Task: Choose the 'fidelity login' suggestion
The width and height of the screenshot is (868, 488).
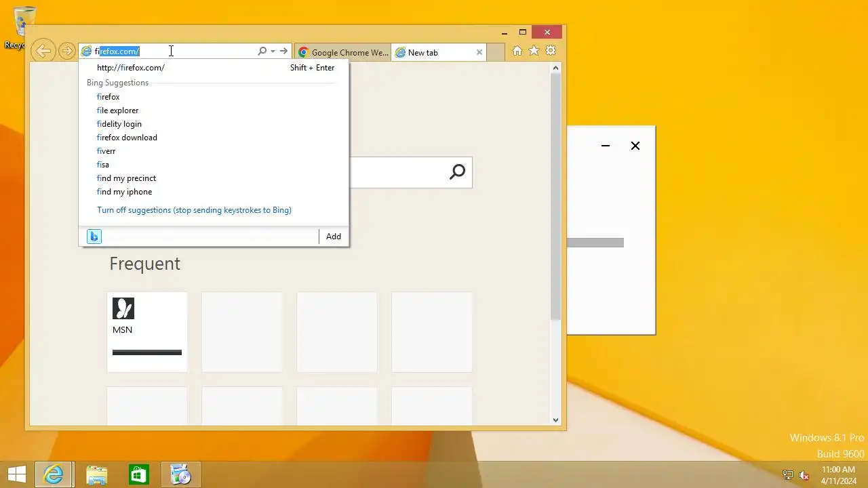Action: (214, 124)
